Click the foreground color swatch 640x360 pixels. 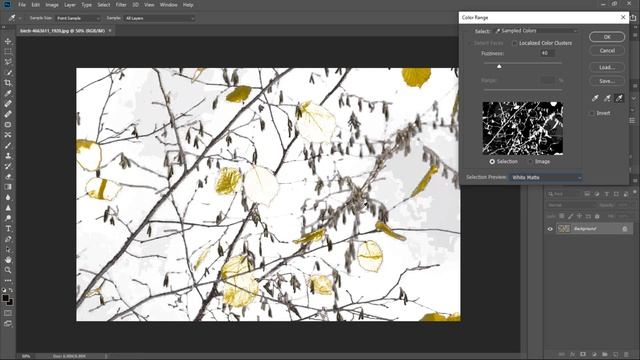pos(5,298)
